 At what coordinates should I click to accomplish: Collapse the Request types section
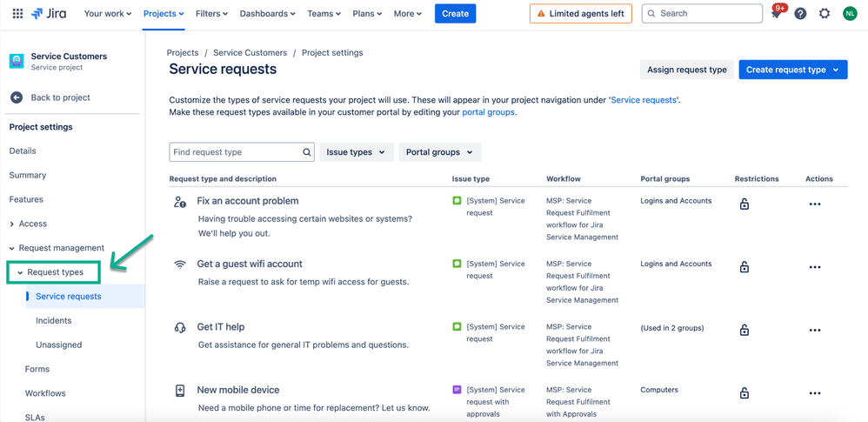click(x=21, y=272)
